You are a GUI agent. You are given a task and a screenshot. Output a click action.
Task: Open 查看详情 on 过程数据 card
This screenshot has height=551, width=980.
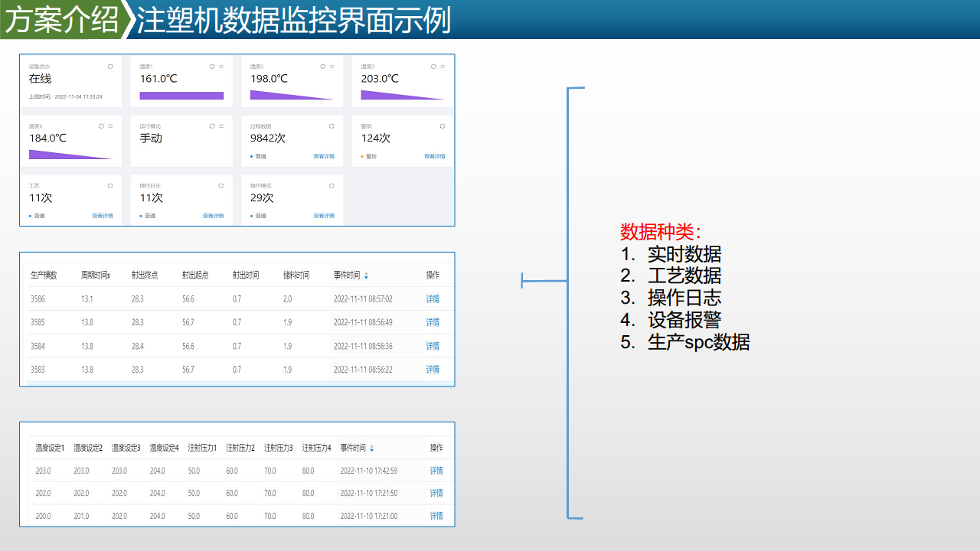tap(324, 156)
